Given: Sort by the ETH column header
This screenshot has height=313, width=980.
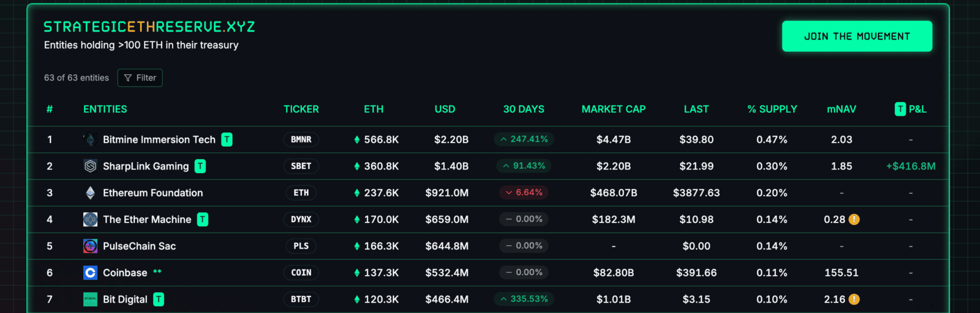Looking at the screenshot, I should 374,109.
